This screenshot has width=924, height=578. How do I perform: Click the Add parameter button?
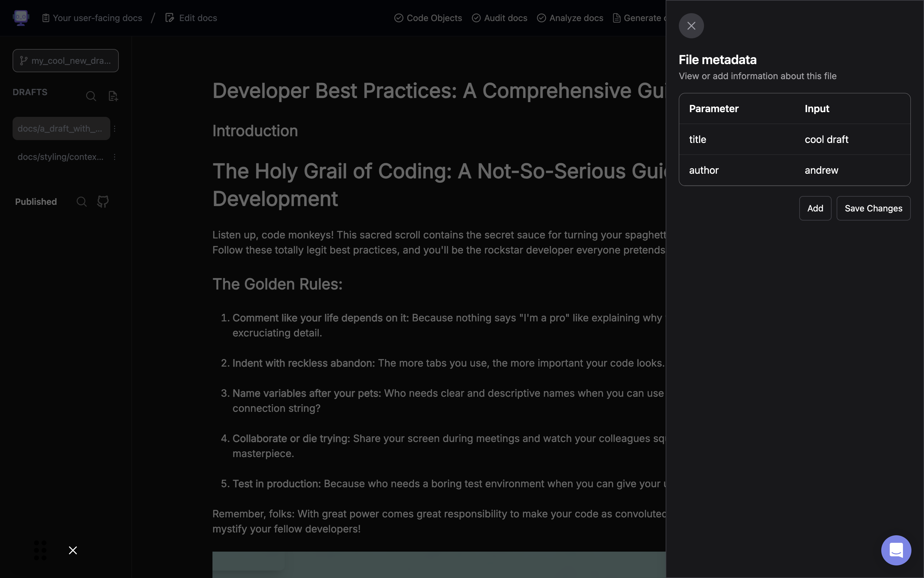[x=815, y=208]
